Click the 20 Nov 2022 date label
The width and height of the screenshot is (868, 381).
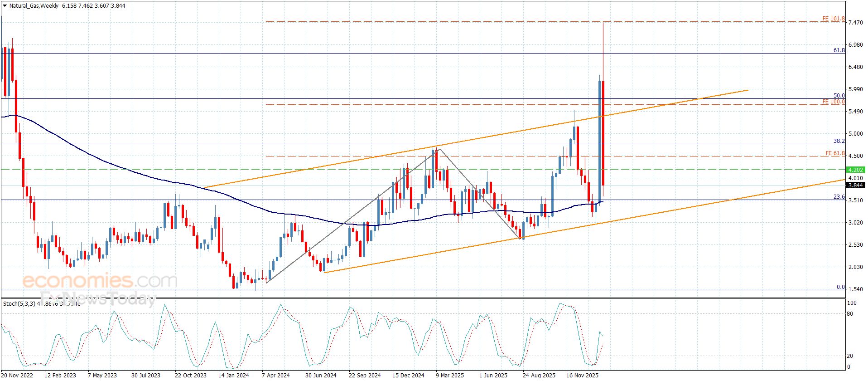coord(17,376)
